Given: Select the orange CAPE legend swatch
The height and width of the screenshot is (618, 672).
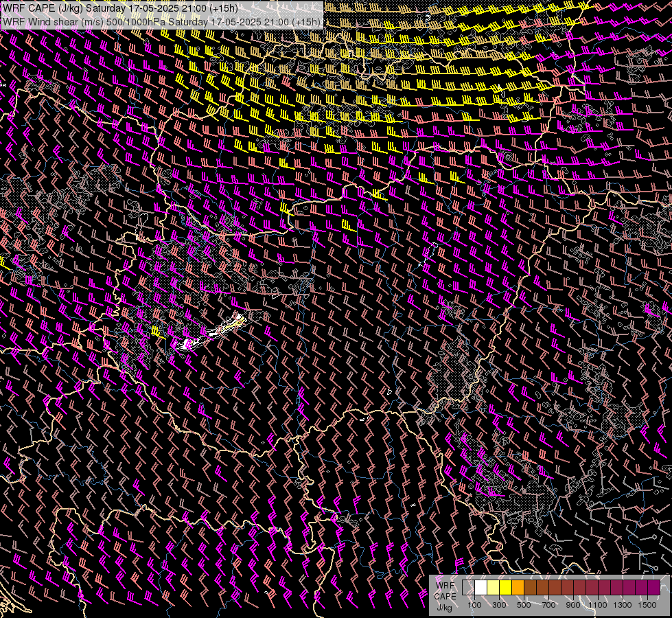Looking at the screenshot, I should point(518,587).
